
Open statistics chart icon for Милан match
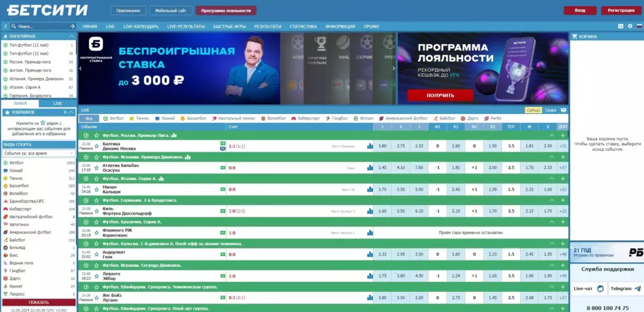point(370,189)
